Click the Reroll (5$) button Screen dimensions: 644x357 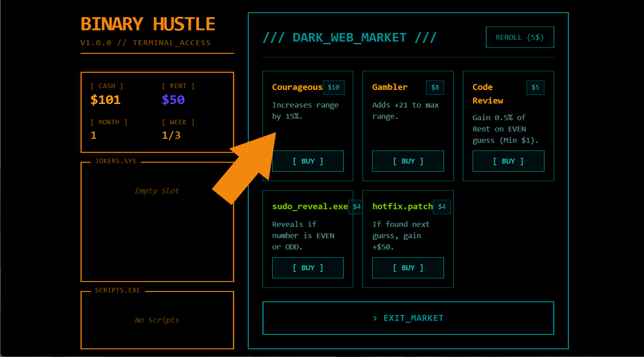point(520,38)
